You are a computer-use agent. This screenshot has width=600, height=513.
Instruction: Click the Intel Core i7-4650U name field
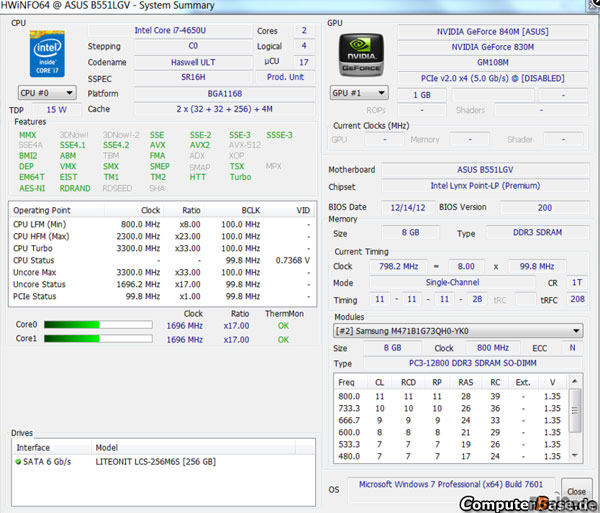170,30
